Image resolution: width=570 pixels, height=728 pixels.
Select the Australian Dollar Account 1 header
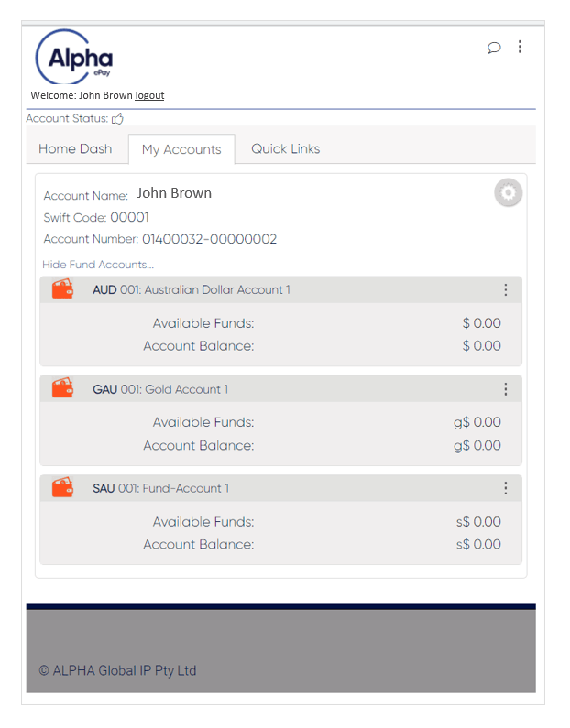[x=204, y=290]
